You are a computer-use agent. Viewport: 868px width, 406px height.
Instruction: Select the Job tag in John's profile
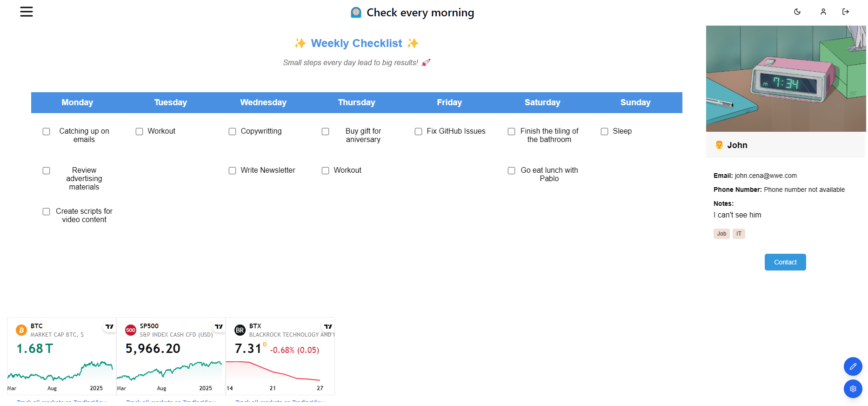tap(721, 233)
